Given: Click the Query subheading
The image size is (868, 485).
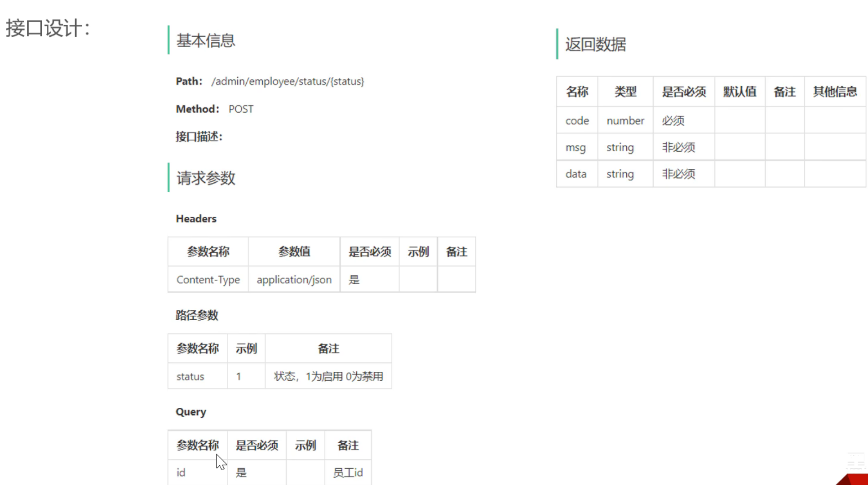Looking at the screenshot, I should 191,412.
